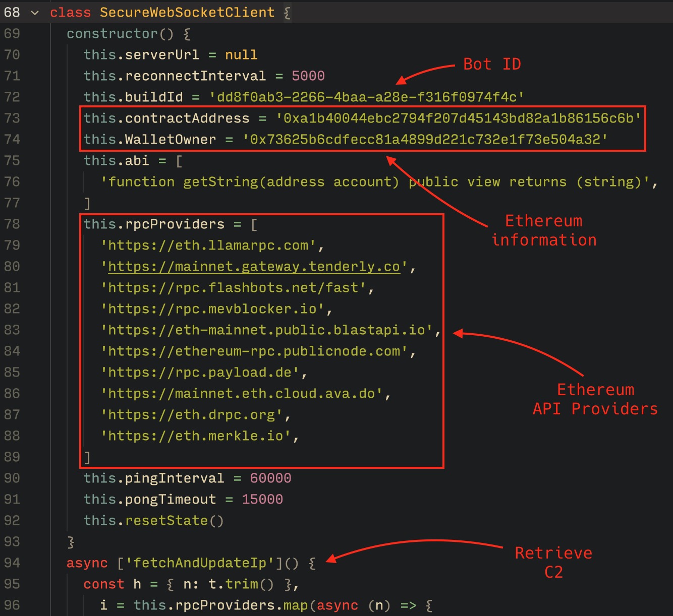Viewport: 673px width, 616px height.
Task: Click line number 94 in the gutter
Action: pyautogui.click(x=12, y=563)
